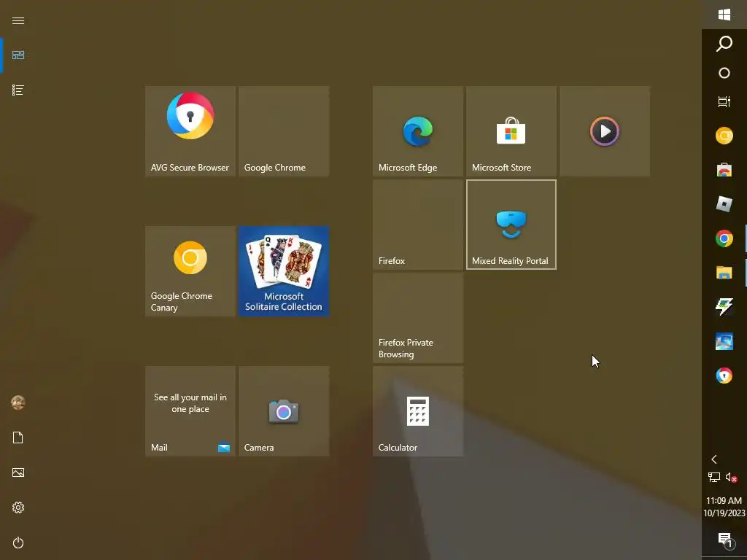Open the Documents folder from the Start sidebar
Image resolution: width=747 pixels, height=560 pixels.
click(18, 437)
